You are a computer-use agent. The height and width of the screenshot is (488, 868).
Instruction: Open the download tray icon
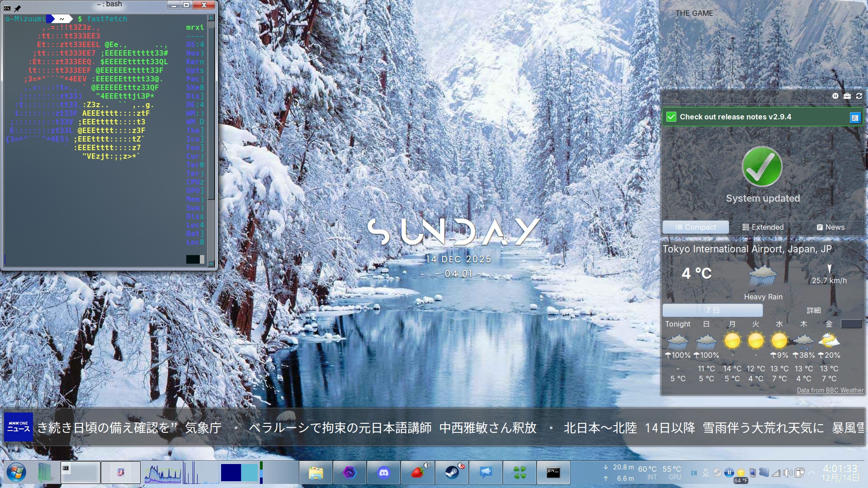point(706,473)
